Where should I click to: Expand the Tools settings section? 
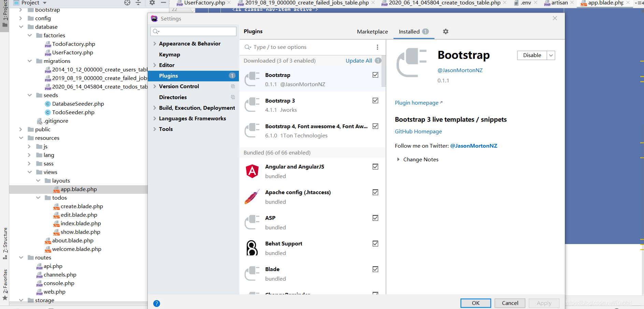coord(155,129)
